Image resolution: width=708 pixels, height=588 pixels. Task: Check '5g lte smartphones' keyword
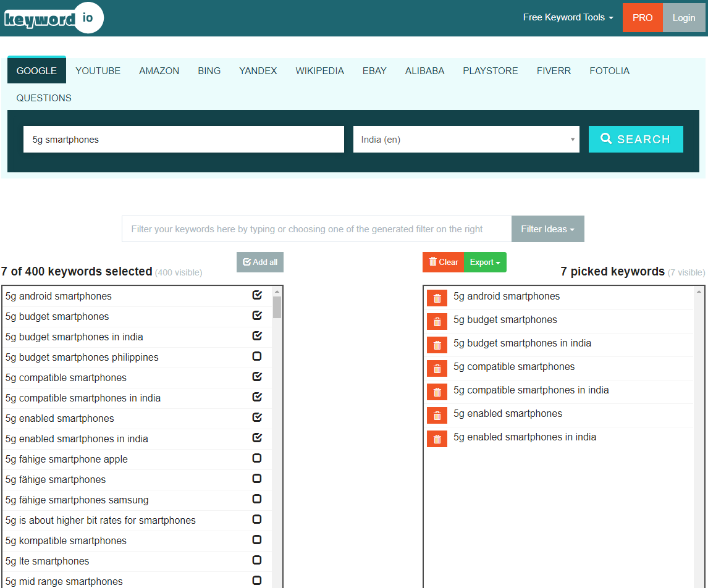[257, 560]
